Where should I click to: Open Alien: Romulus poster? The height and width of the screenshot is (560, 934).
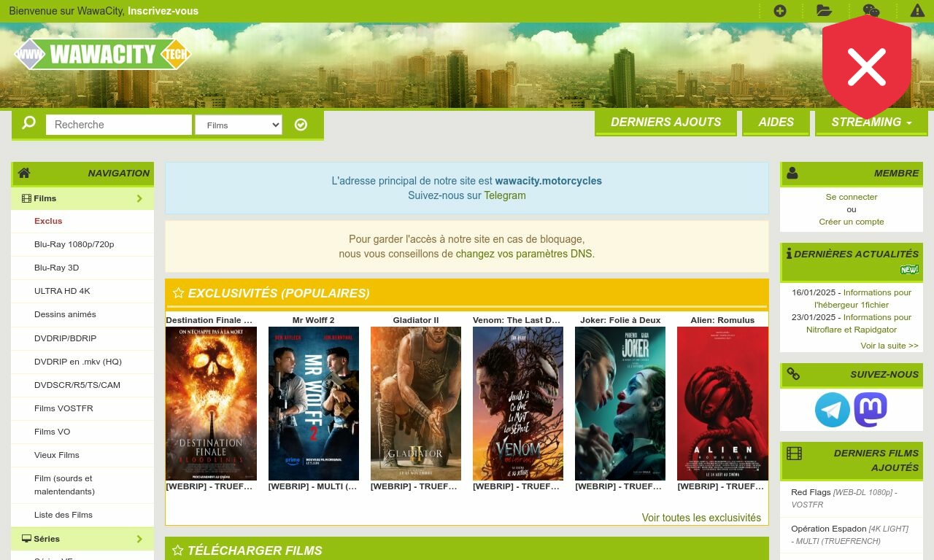pos(722,403)
